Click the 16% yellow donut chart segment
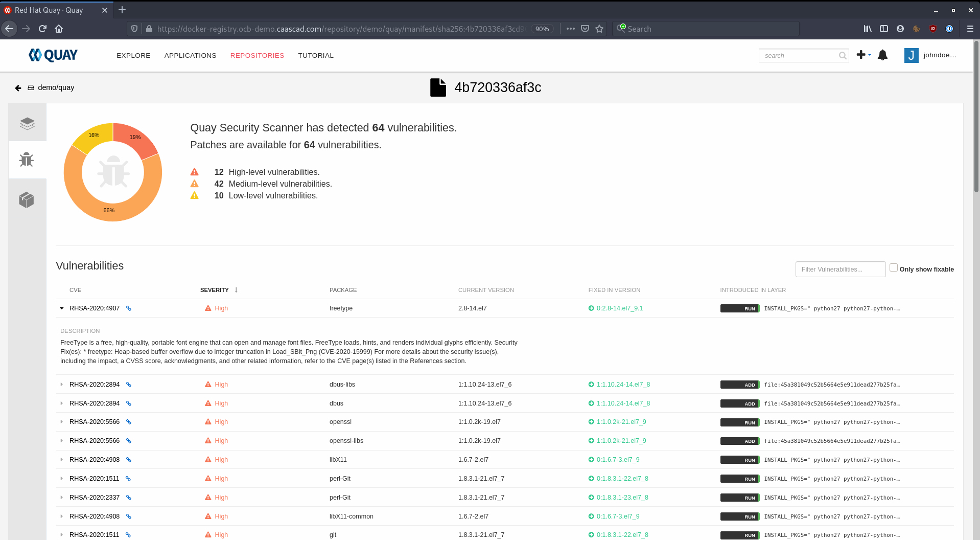This screenshot has width=980, height=540. tap(94, 136)
